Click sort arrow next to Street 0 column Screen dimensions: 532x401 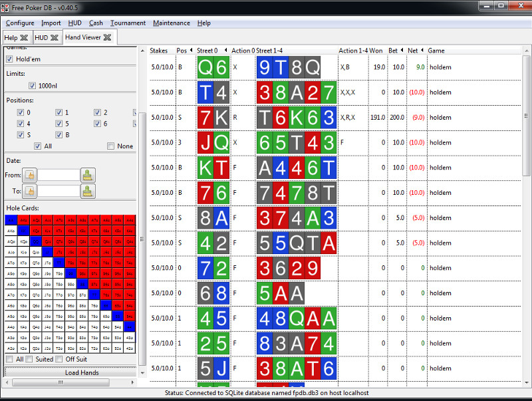click(226, 51)
